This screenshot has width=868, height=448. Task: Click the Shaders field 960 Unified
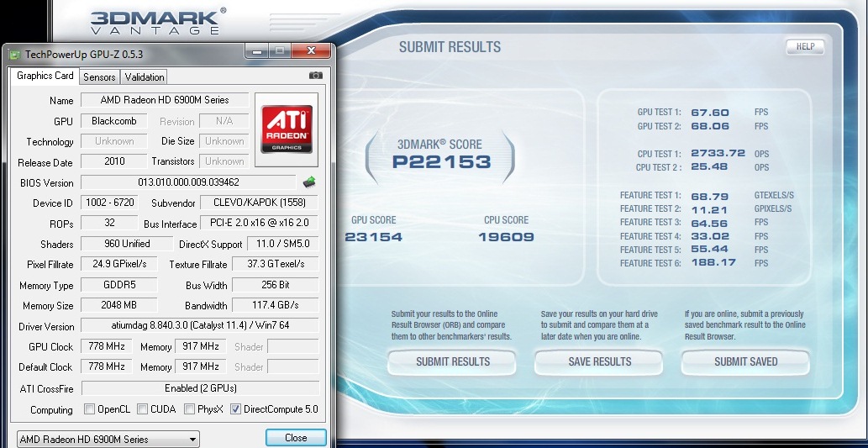click(127, 244)
